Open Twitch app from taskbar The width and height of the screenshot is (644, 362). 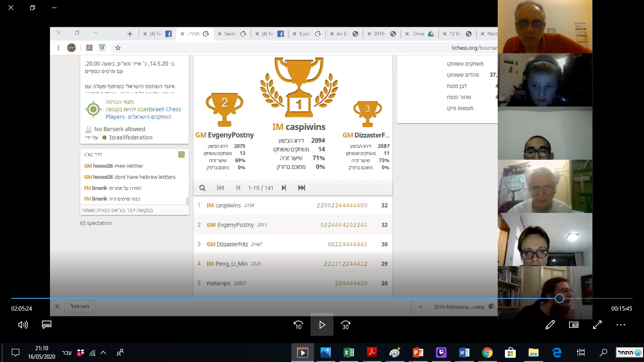click(x=441, y=353)
